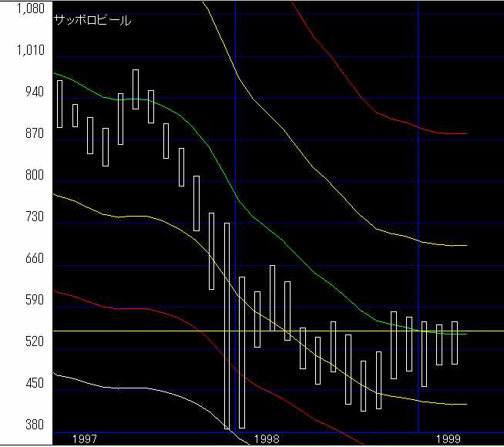Click the 1,010 price axis label

pos(29,51)
